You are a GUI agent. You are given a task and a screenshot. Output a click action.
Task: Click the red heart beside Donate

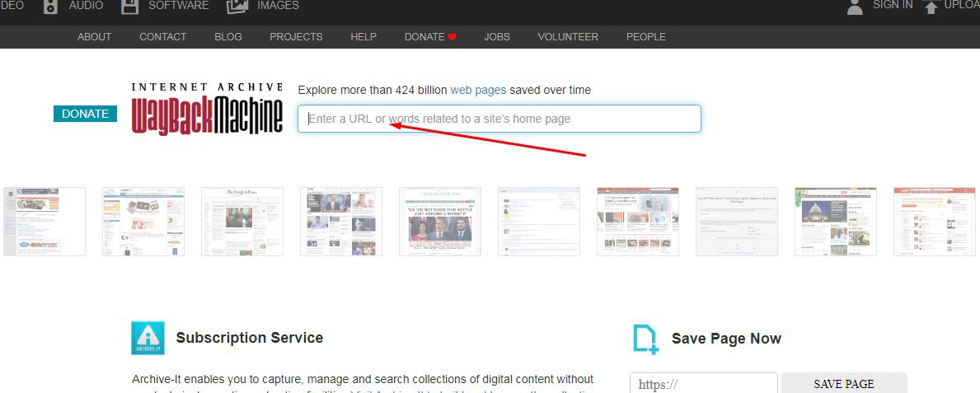pyautogui.click(x=452, y=37)
